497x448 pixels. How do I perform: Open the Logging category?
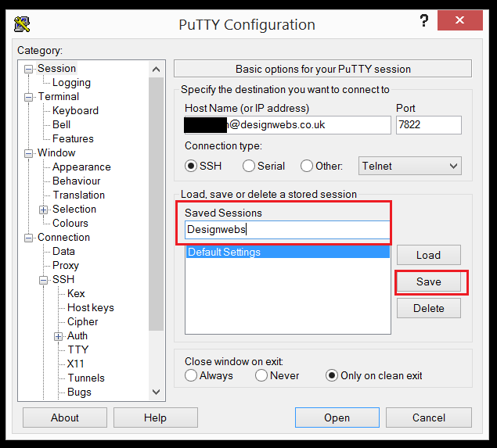coord(71,83)
